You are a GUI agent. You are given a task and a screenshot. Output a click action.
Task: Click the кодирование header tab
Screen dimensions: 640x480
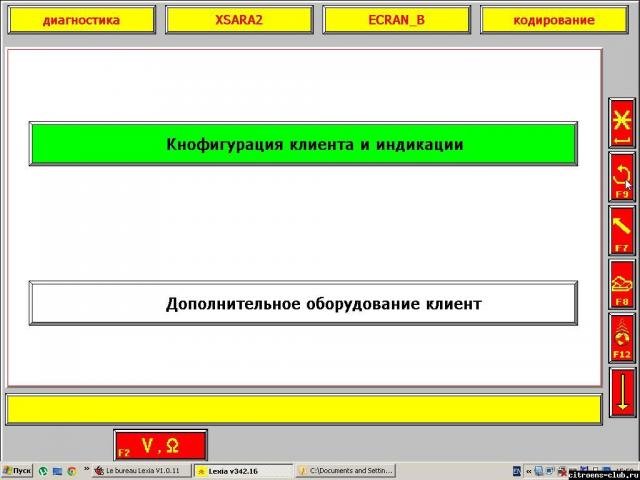(554, 20)
